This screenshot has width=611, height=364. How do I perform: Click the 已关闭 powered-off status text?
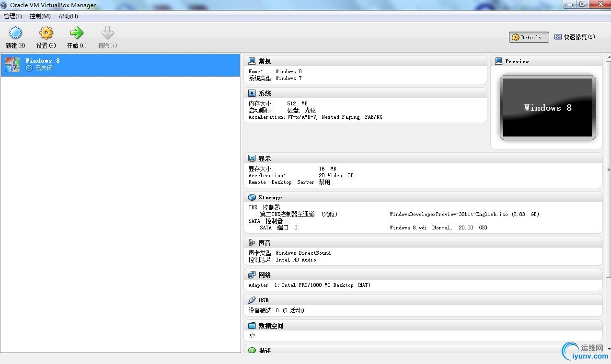click(44, 68)
